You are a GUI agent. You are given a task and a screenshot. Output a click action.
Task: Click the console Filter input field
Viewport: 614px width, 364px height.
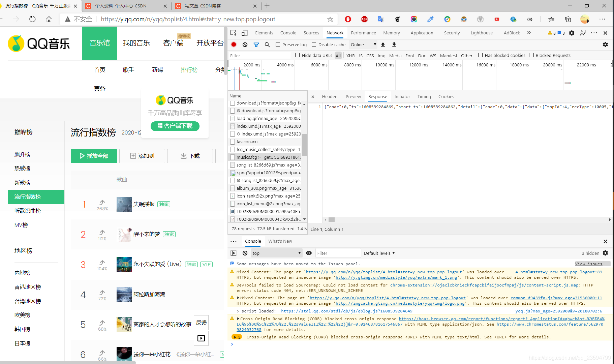(x=338, y=253)
